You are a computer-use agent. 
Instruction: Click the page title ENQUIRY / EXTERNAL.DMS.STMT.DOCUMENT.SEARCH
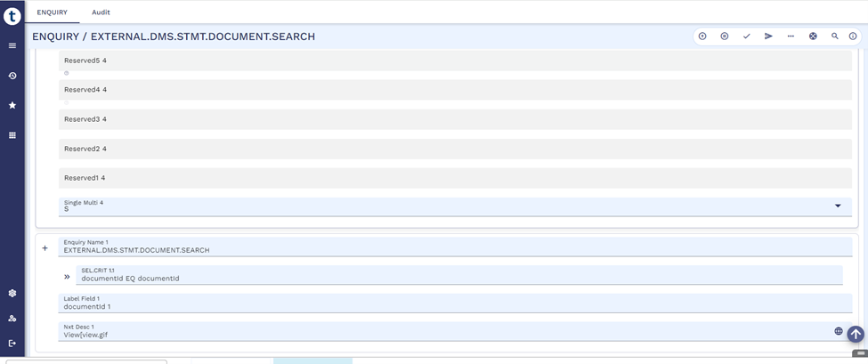(174, 36)
